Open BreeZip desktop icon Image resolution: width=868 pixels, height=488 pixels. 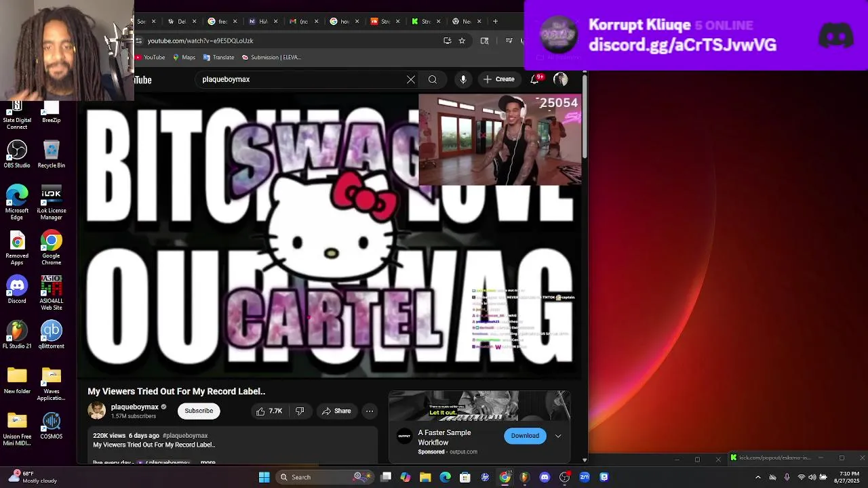tap(52, 113)
